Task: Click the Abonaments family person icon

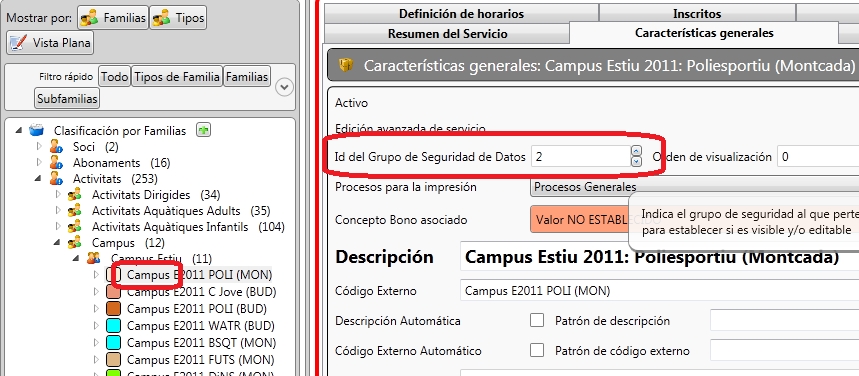Action: [56, 162]
